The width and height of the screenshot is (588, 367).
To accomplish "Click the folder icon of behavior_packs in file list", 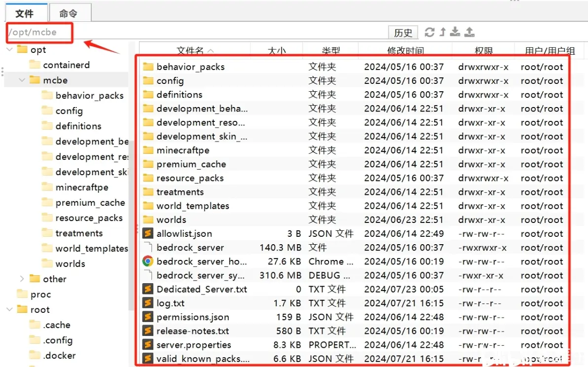I will (148, 67).
